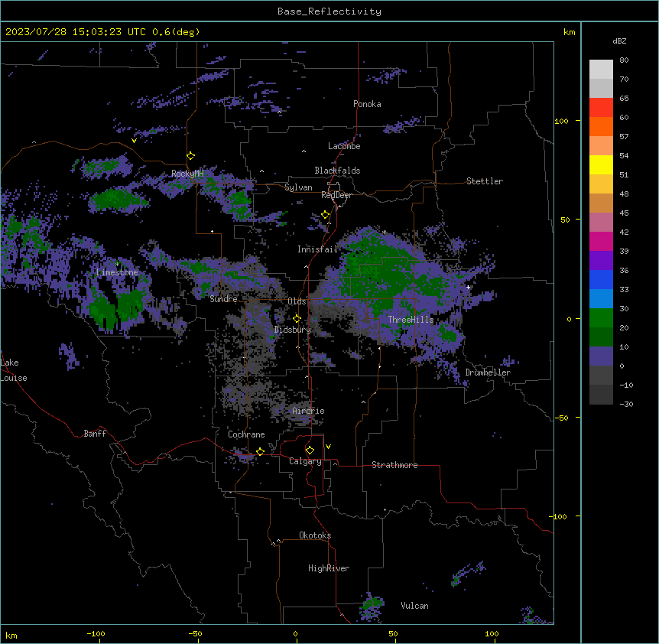This screenshot has width=659, height=644.
Task: Select the HighRiver label
Action: point(329,568)
